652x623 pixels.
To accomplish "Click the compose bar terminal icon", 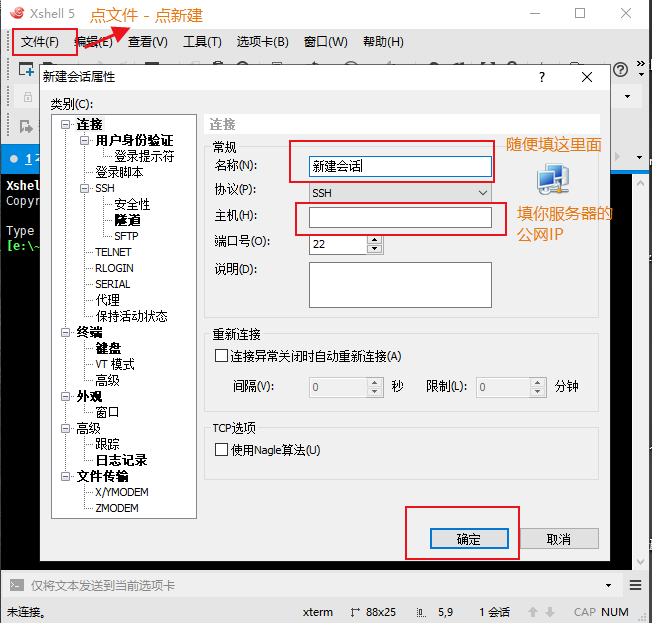I will 17,585.
